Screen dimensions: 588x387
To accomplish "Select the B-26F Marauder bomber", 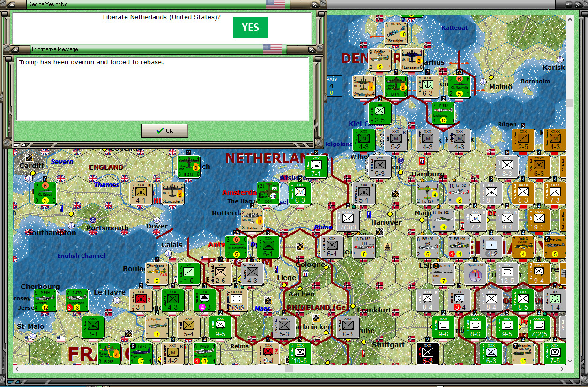I will [109, 354].
